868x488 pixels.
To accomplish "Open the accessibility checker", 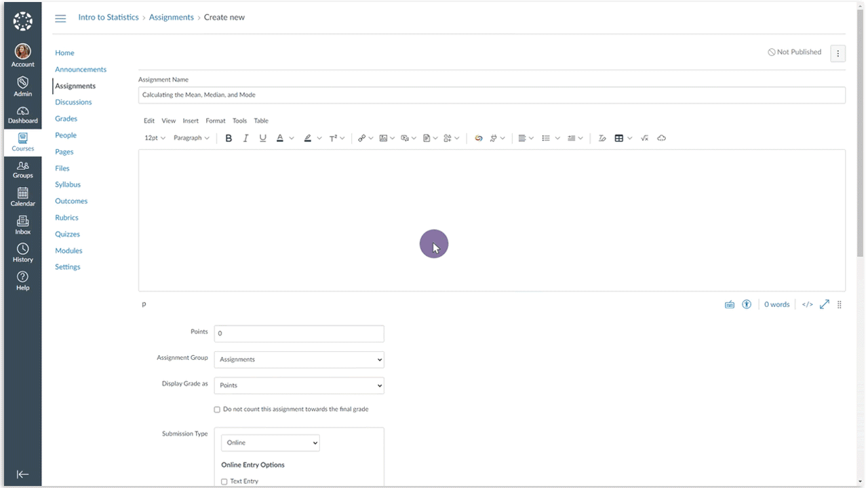I will tap(747, 305).
